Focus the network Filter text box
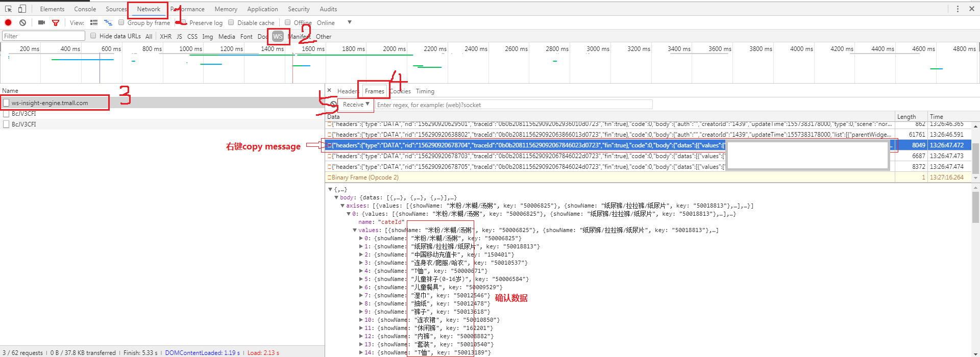Screen dimensions: 980x357 pyautogui.click(x=43, y=36)
